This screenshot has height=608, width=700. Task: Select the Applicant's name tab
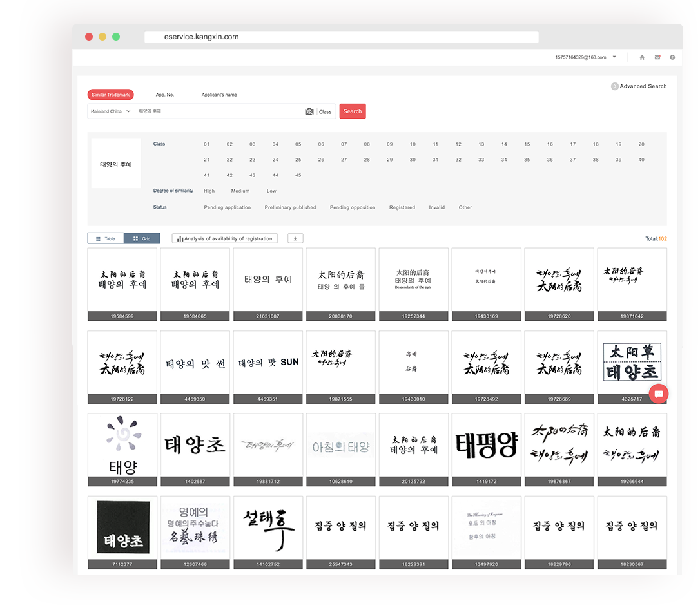click(219, 95)
